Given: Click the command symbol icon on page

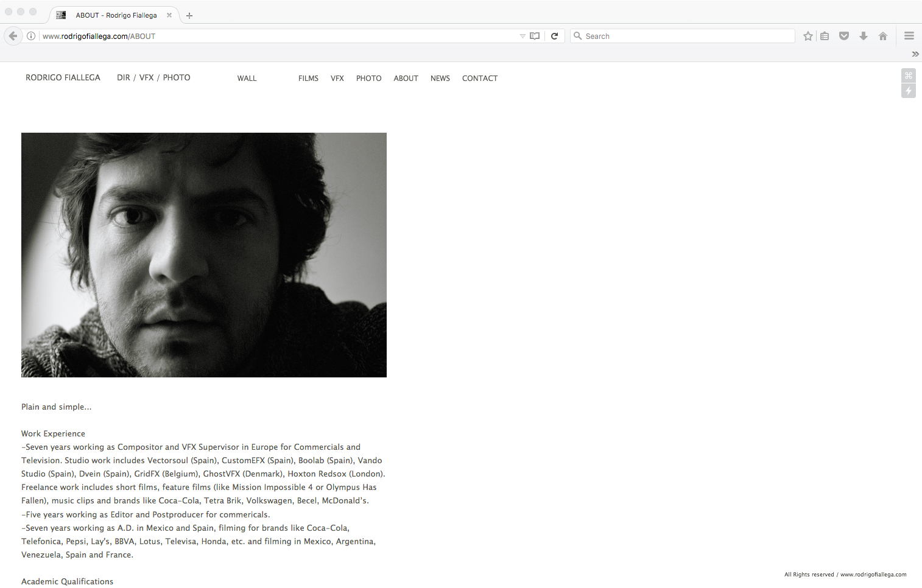Looking at the screenshot, I should [909, 75].
